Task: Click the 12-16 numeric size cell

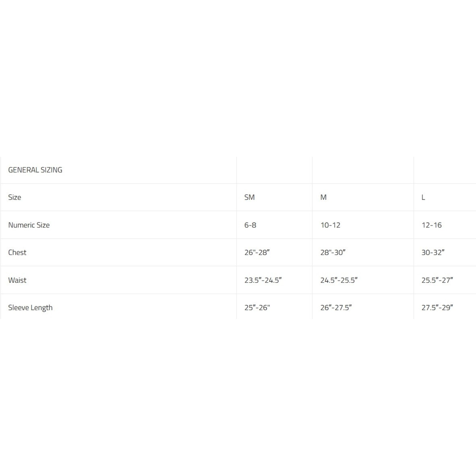Action: [x=432, y=225]
